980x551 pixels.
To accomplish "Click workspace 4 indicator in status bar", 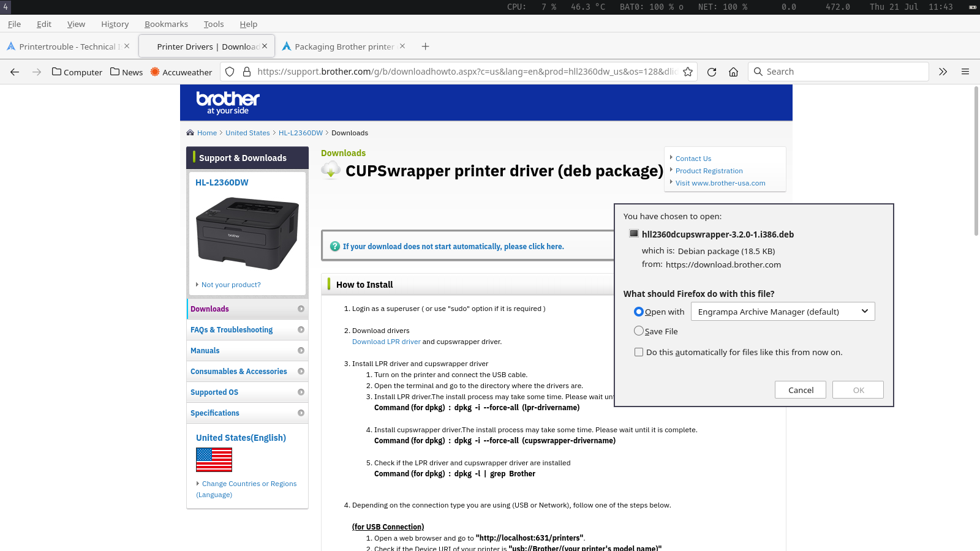I will [6, 7].
